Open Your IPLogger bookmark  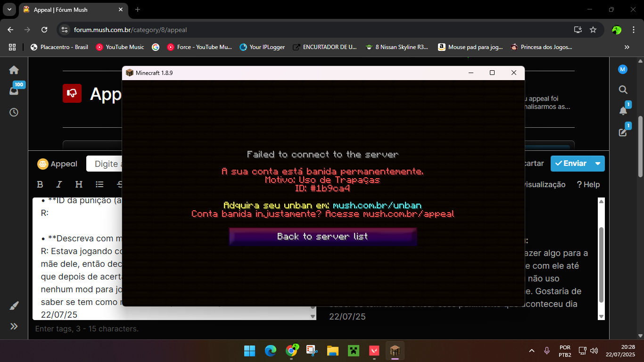point(263,47)
